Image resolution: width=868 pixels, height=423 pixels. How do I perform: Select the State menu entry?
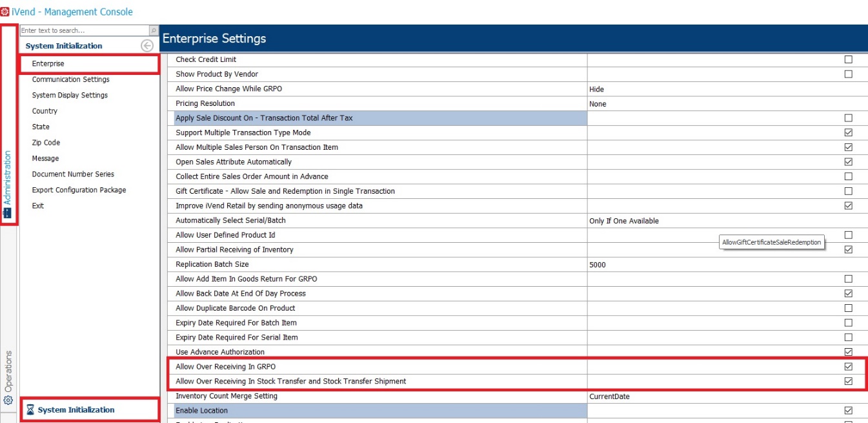(x=41, y=127)
